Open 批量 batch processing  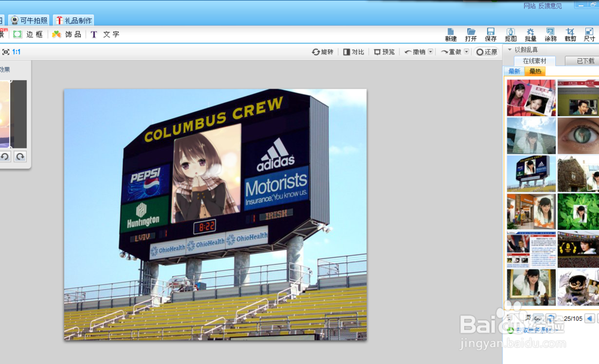click(x=530, y=35)
